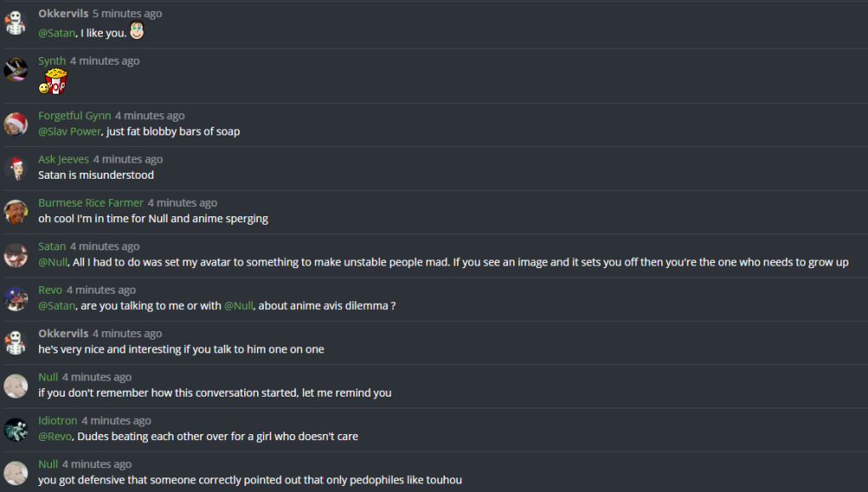Click the @Null mention in Satan's message
Image resolution: width=868 pixels, height=492 pixels.
(53, 262)
